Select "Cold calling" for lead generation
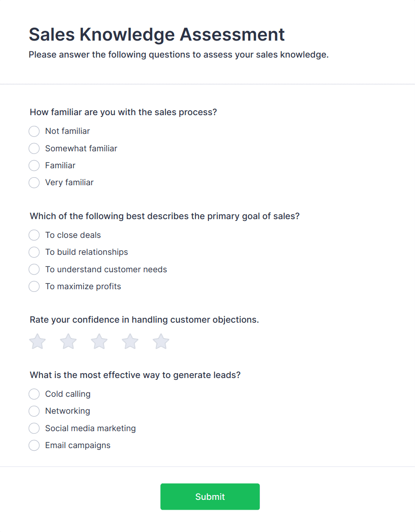Image resolution: width=415 pixels, height=532 pixels. pyautogui.click(x=34, y=394)
